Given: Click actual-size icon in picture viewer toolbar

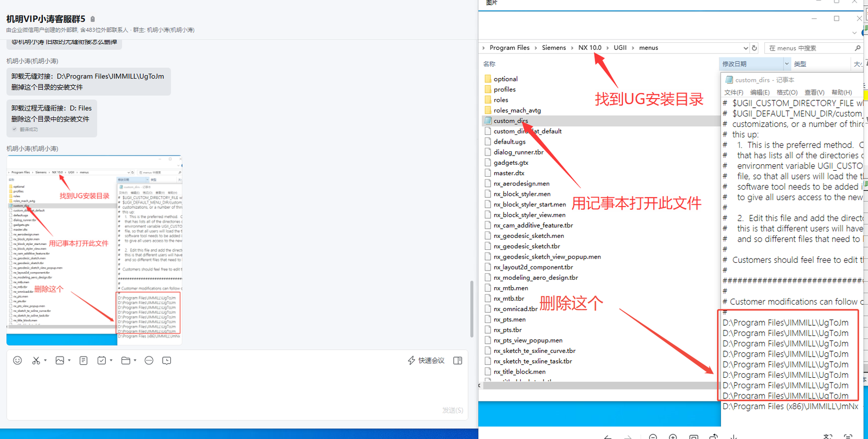Looking at the screenshot, I should pos(693,436).
